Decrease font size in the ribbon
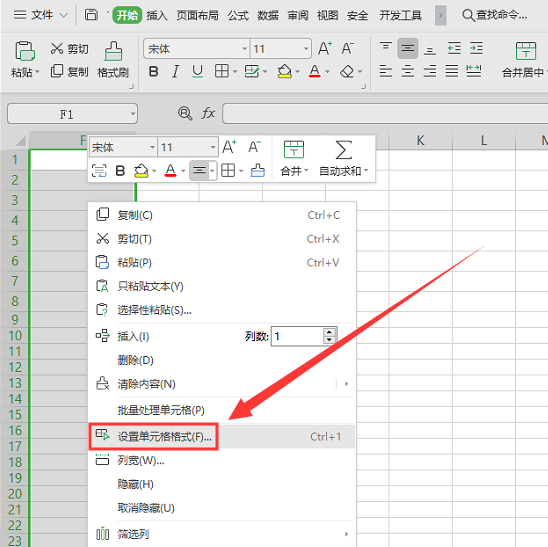Image resolution: width=548 pixels, height=547 pixels. pos(348,49)
